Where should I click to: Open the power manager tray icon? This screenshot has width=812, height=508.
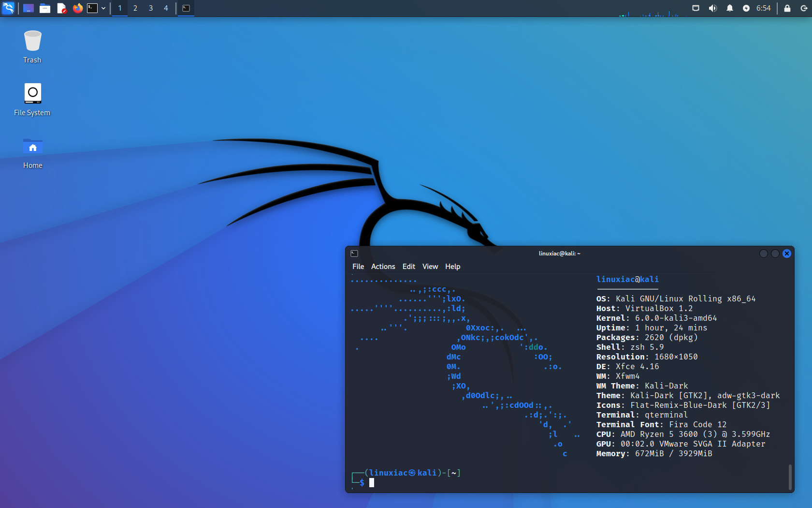tap(745, 8)
